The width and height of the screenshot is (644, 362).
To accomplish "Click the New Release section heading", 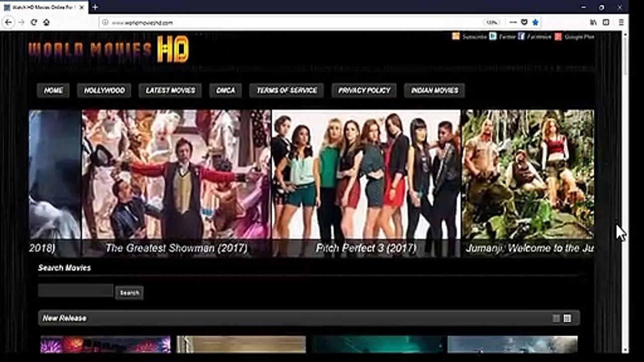I will click(64, 318).
